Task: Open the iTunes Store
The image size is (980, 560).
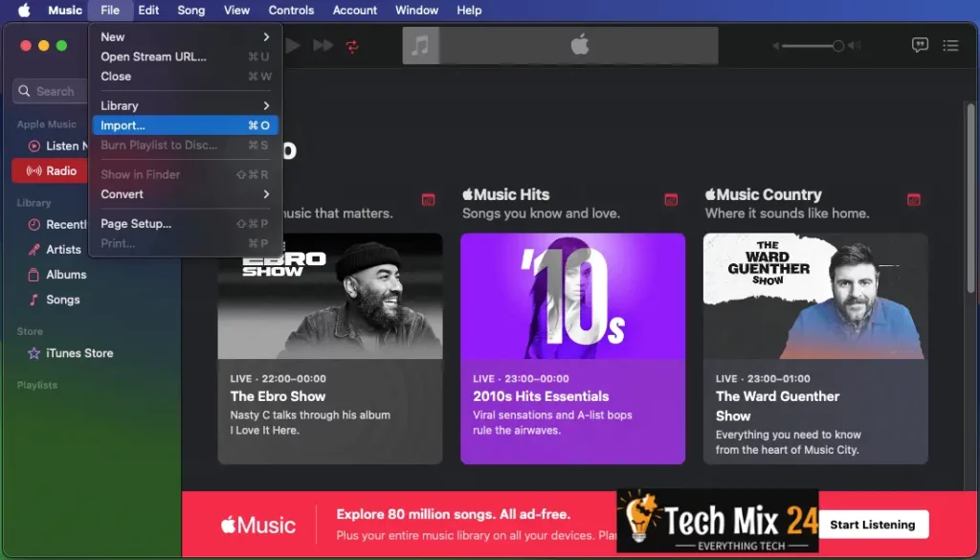Action: [x=71, y=353]
